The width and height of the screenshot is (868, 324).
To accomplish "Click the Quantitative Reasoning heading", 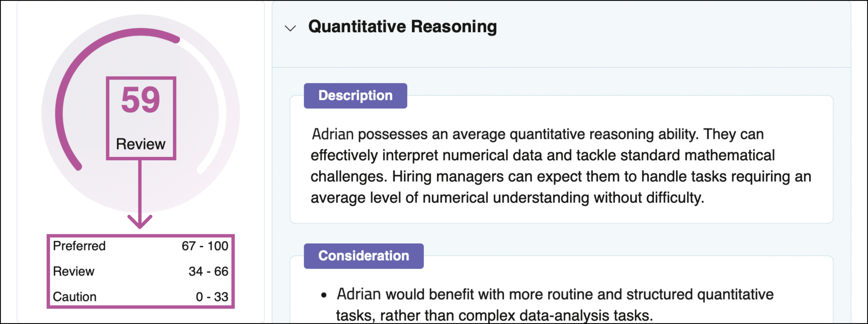I will 402,26.
